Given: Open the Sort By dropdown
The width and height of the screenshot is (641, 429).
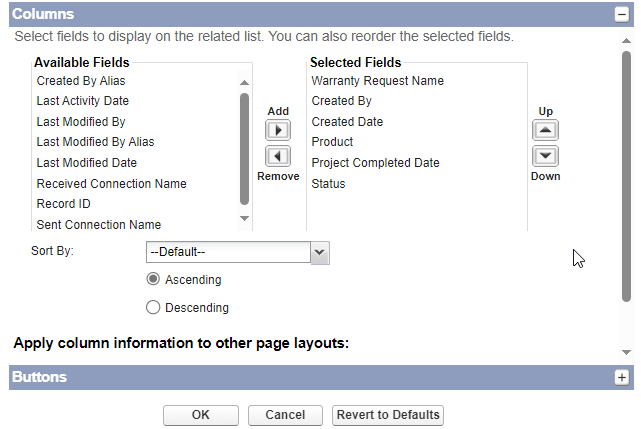Looking at the screenshot, I should (x=238, y=252).
